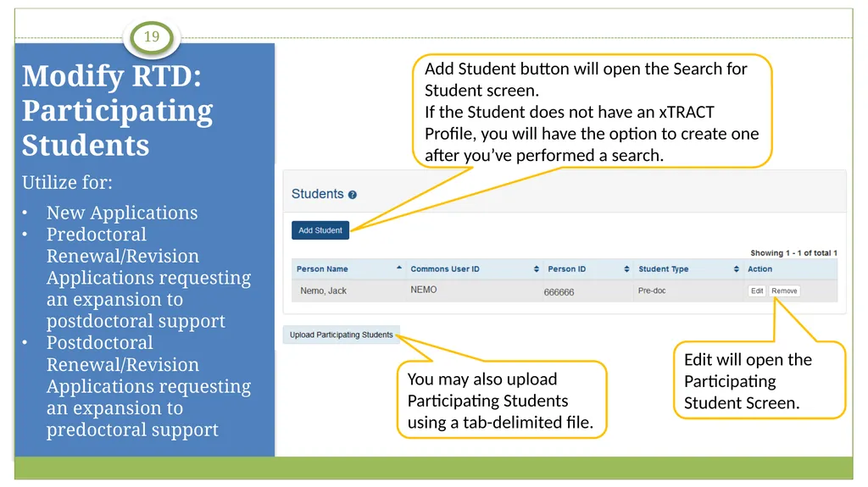Click the 'Students' section heading

pyautogui.click(x=317, y=194)
